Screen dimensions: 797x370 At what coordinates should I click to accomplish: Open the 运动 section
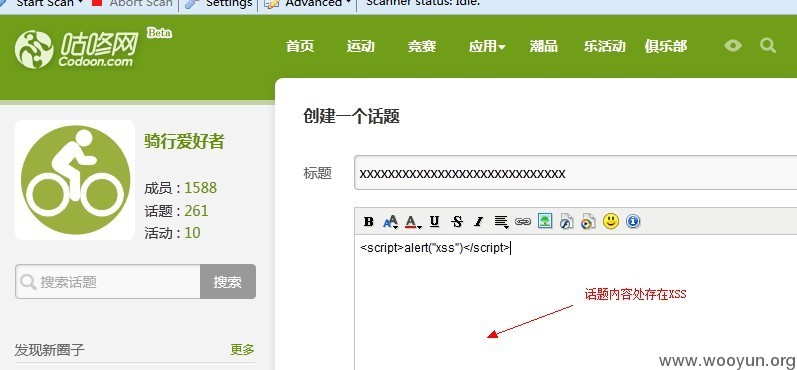click(360, 46)
